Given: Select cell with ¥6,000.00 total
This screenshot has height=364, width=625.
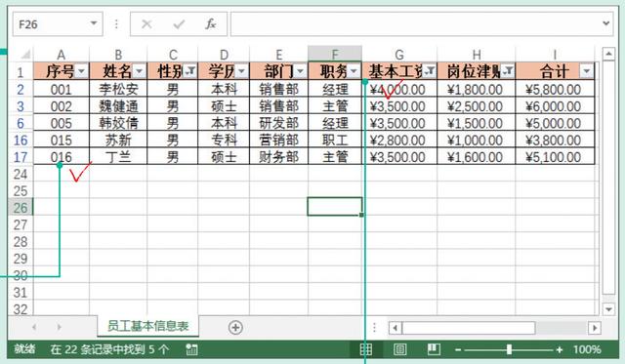Looking at the screenshot, I should coord(555,106).
